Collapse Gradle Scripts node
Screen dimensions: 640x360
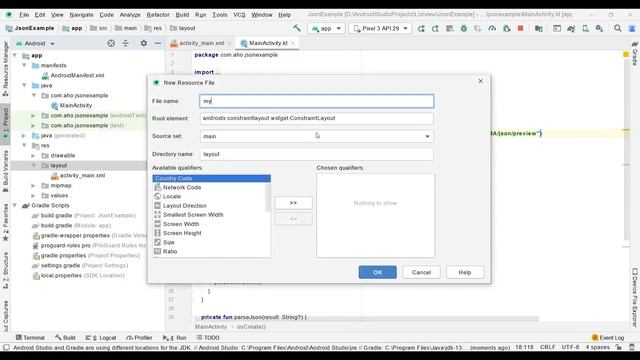[x=15, y=205]
